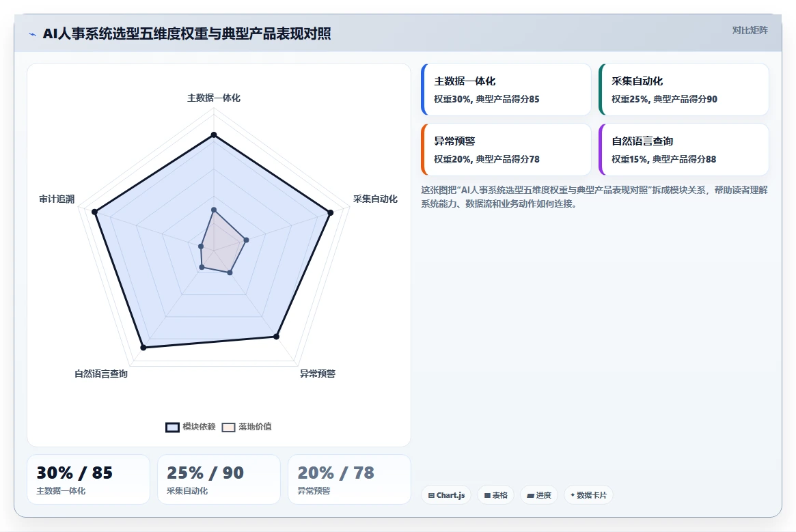
Task: Click the 20% / 78 stat tile
Action: click(x=349, y=479)
